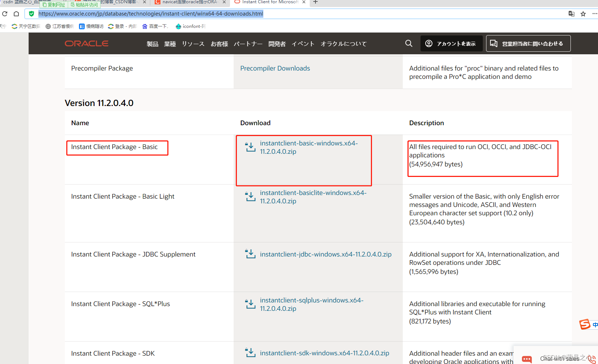Close the CSDN blog tab
598x364 pixels.
point(145,2)
